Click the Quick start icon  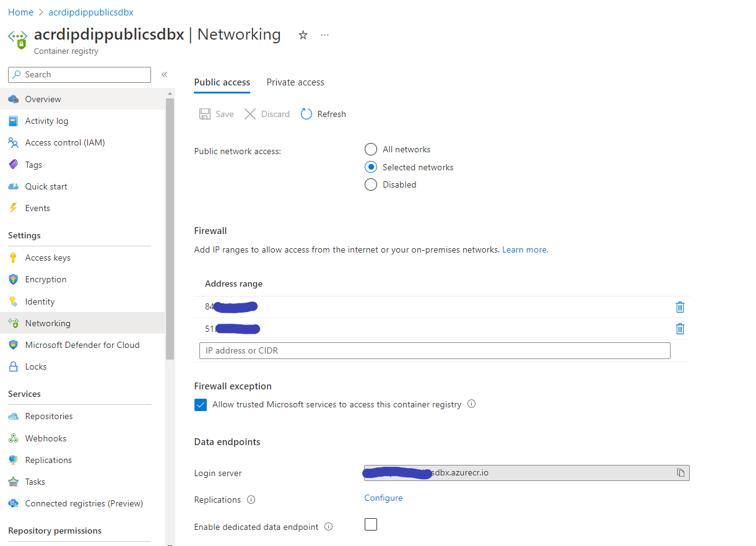click(x=13, y=186)
